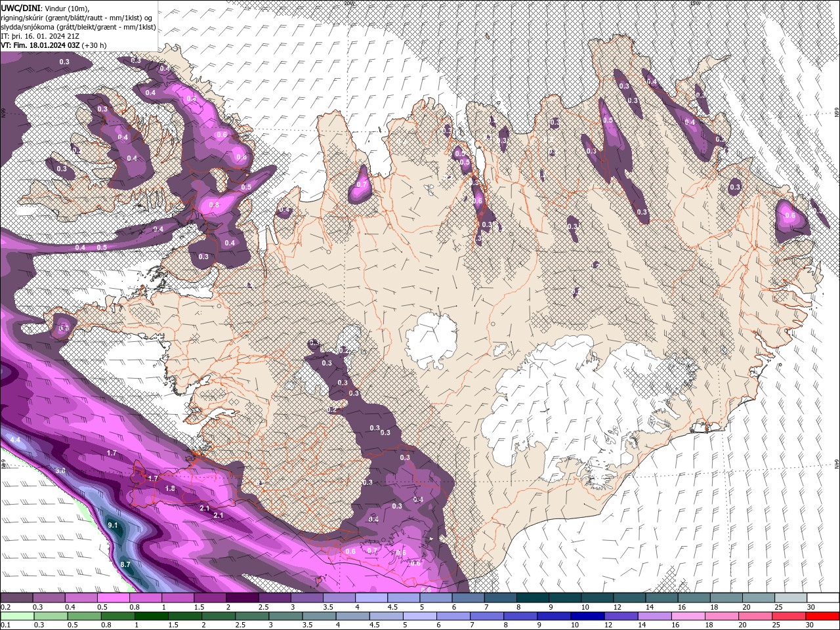The height and width of the screenshot is (630, 840).
Task: Select the pink 0.5 swatch in the top scale
Action: point(113,597)
